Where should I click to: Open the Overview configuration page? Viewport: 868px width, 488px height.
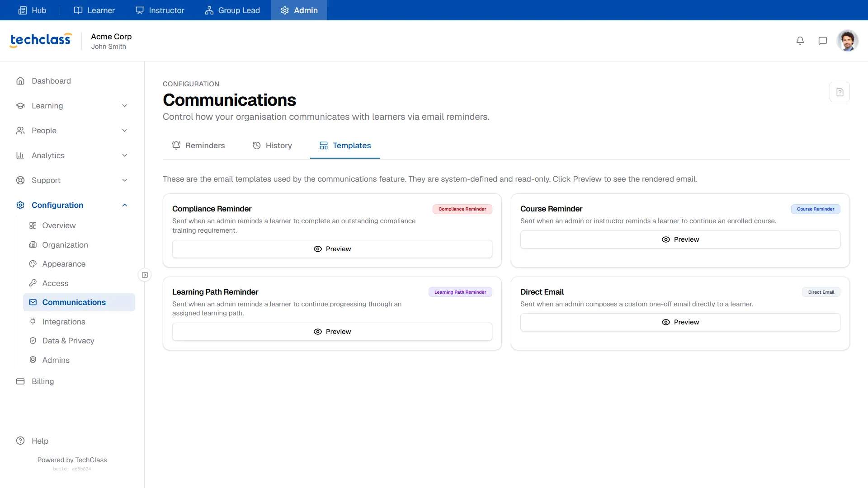coord(79,225)
